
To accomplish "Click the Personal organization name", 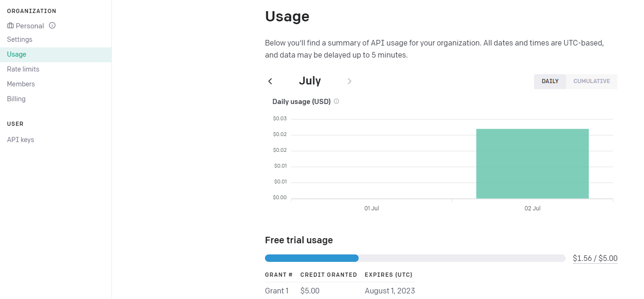I will pyautogui.click(x=30, y=26).
